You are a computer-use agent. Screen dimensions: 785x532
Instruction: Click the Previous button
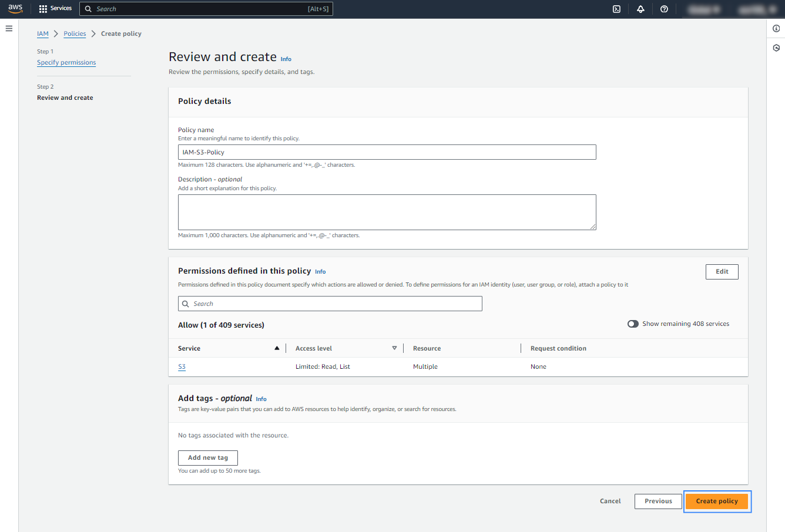658,501
